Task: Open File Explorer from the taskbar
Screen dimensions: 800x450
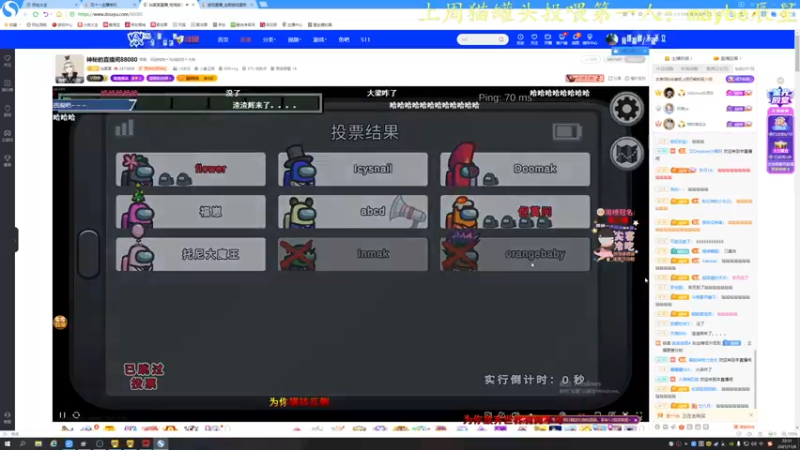Action: pos(38,444)
